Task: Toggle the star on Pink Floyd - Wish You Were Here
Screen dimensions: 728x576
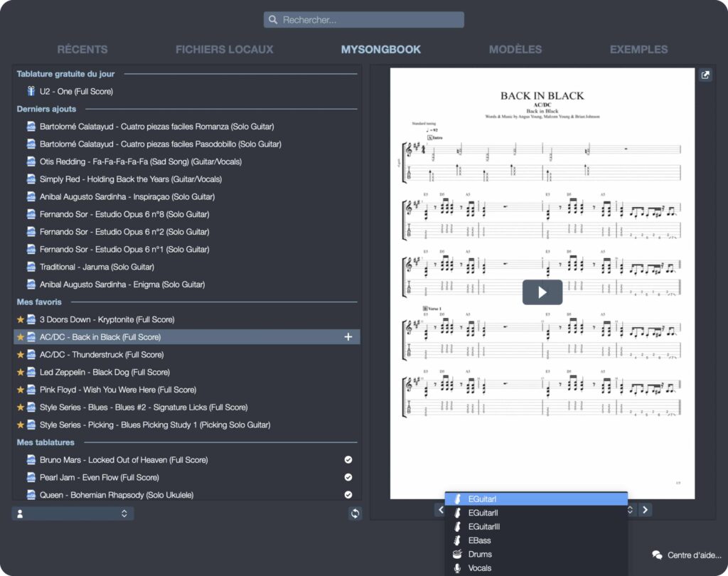Action: pyautogui.click(x=21, y=389)
